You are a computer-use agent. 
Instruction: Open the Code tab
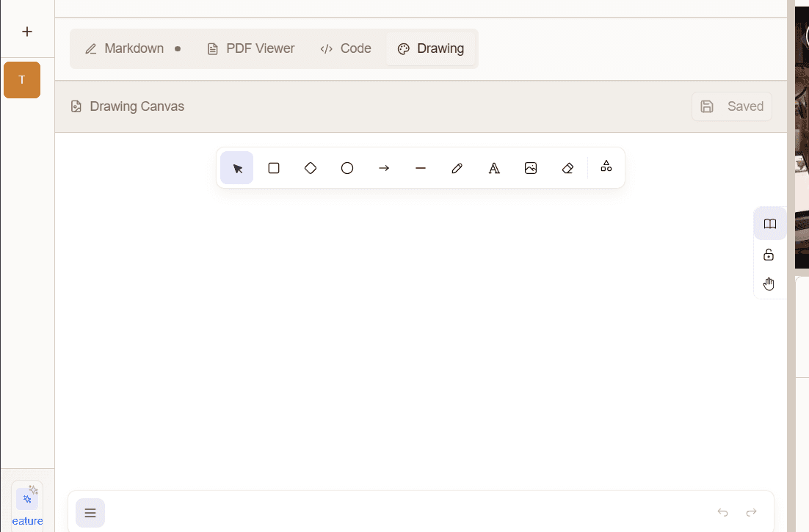point(346,49)
